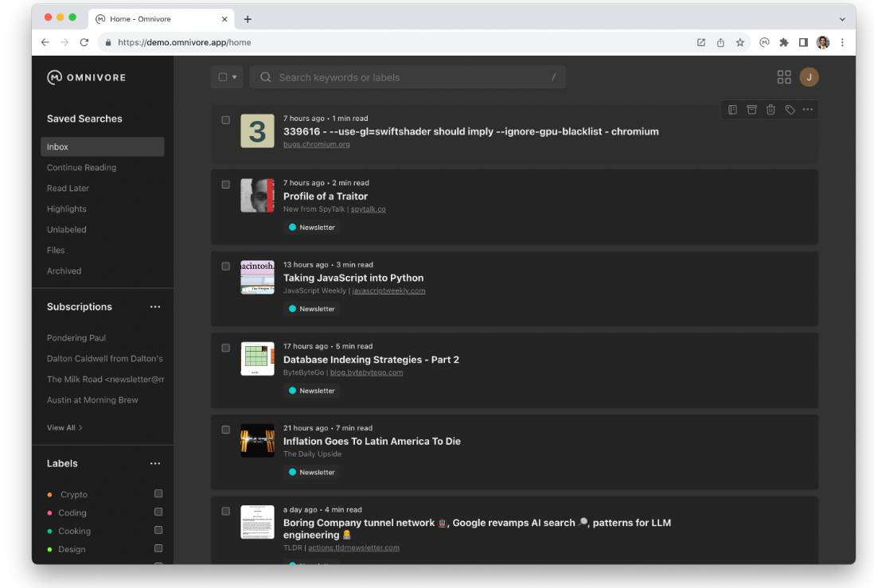Open the bulk select dropdown arrow

[x=235, y=77]
